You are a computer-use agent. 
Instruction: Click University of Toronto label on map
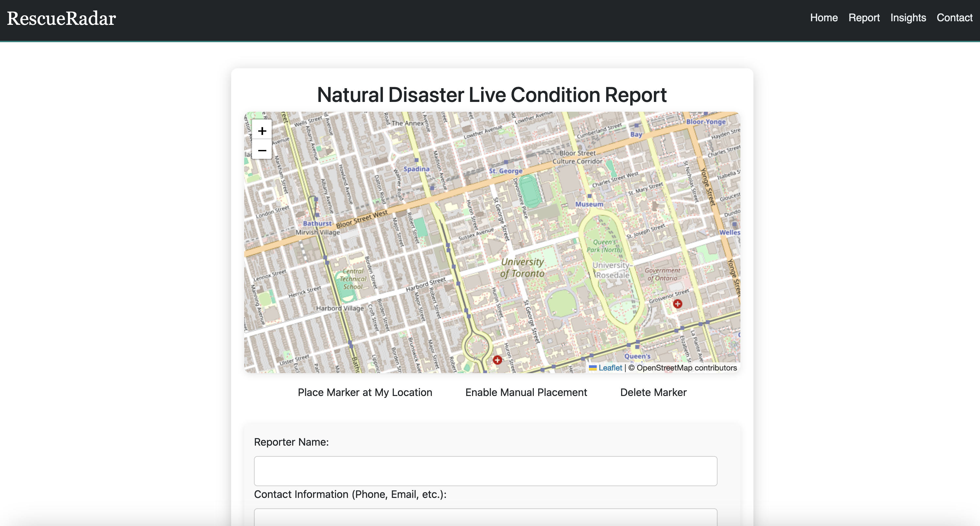pos(522,268)
